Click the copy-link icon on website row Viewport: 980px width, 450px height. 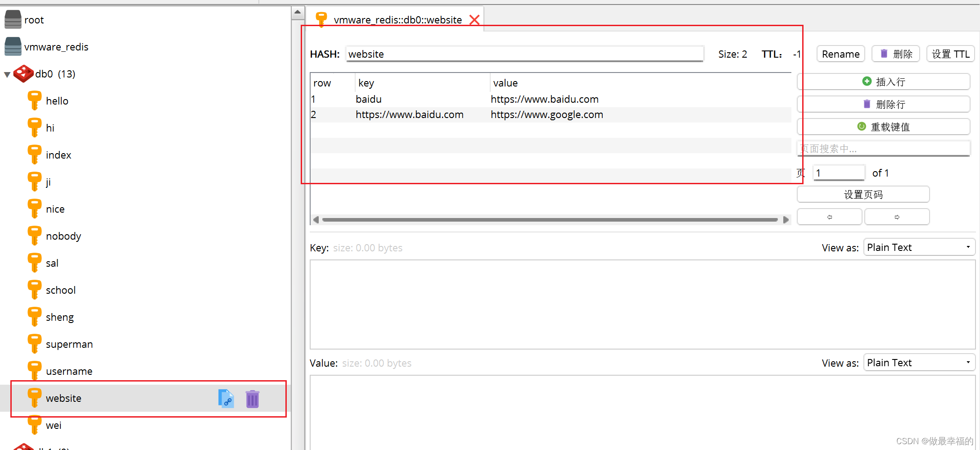[226, 399]
